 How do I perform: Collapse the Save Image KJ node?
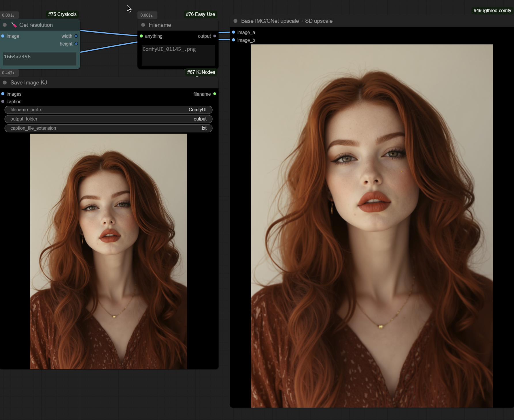[5, 83]
